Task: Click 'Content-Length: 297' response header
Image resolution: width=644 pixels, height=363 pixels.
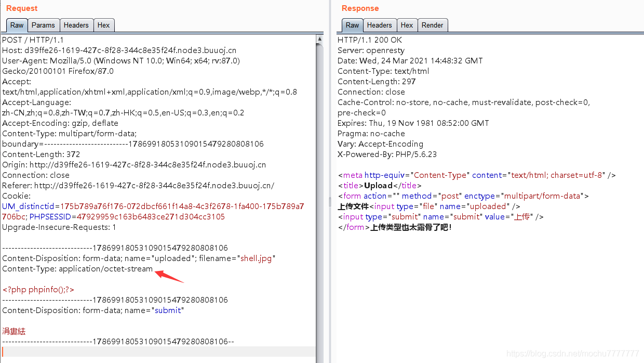Action: click(377, 82)
